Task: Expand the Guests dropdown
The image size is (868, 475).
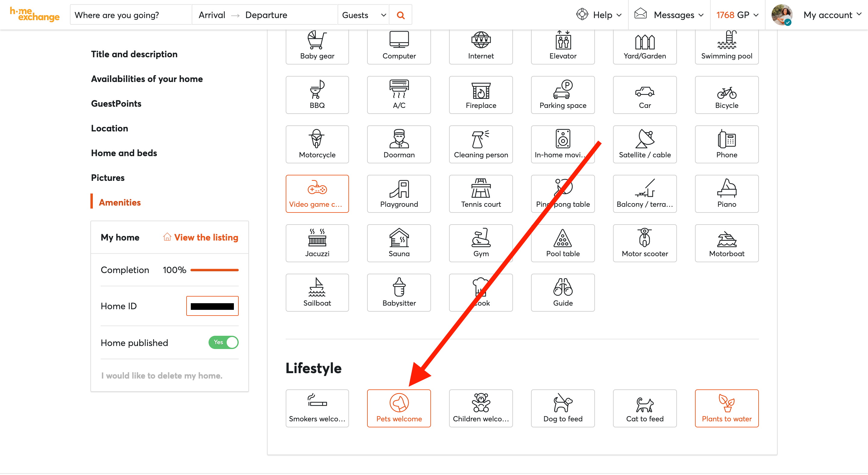Action: 363,15
